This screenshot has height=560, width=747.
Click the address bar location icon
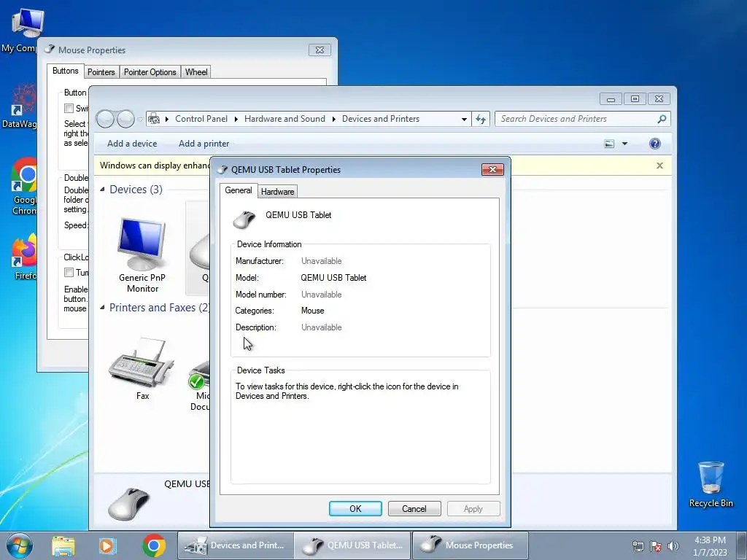click(x=154, y=119)
